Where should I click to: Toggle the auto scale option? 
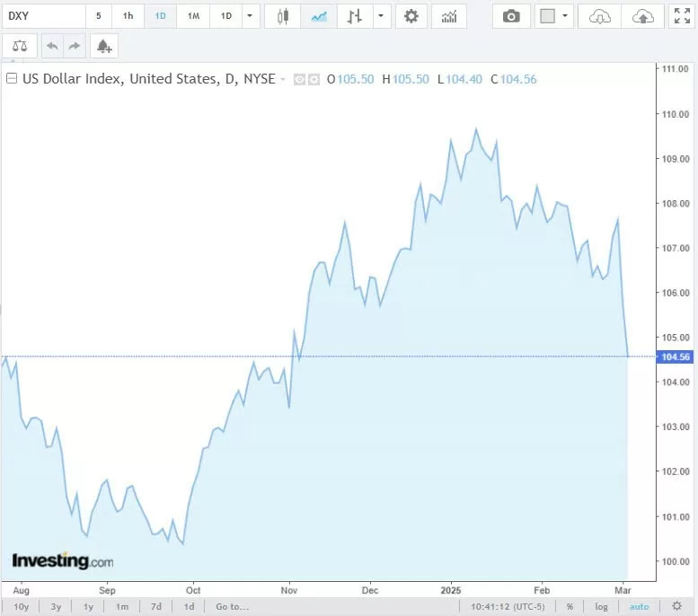(639, 607)
